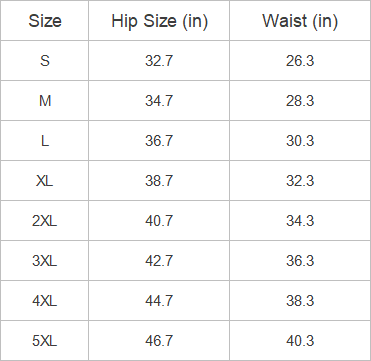Select the size S cell

click(x=45, y=61)
